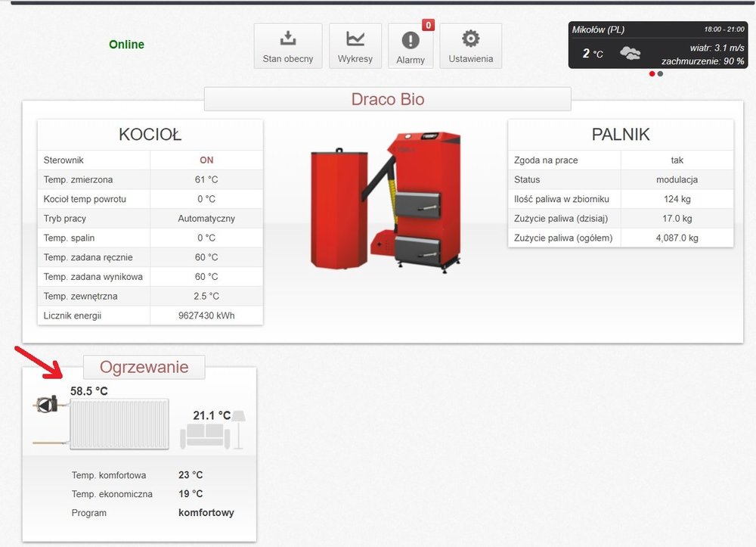Click the Temp. zadana ręcznie value
The image size is (756, 547).
click(206, 257)
